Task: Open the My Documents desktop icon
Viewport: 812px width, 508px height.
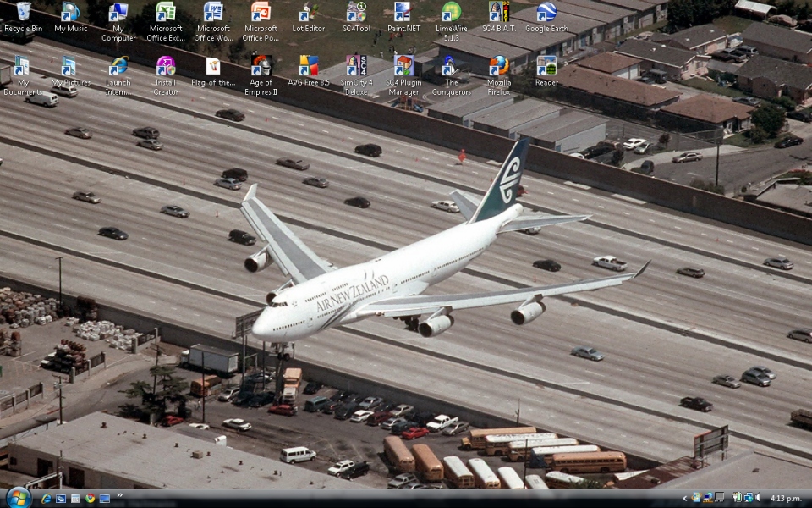Action: (x=23, y=75)
